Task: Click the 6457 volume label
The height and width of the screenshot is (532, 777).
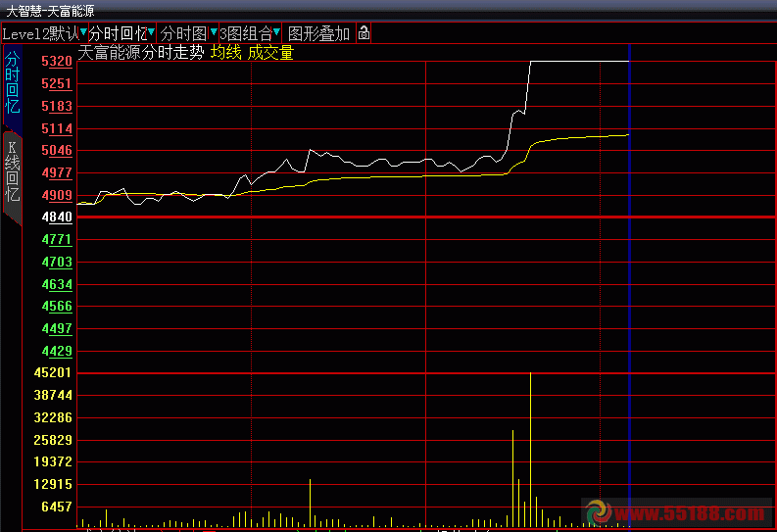Action: coord(57,507)
